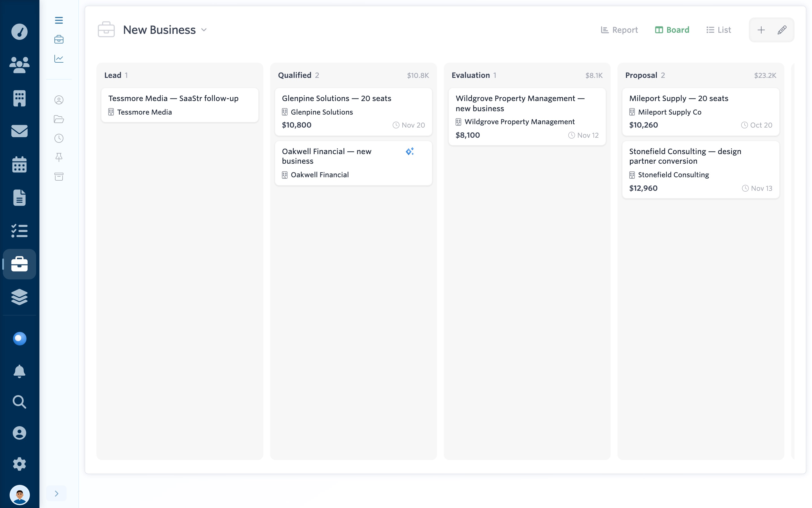This screenshot has height=508, width=812.
Task: Click the sparkle icon on Oakwell Financial card
Action: pyautogui.click(x=410, y=152)
